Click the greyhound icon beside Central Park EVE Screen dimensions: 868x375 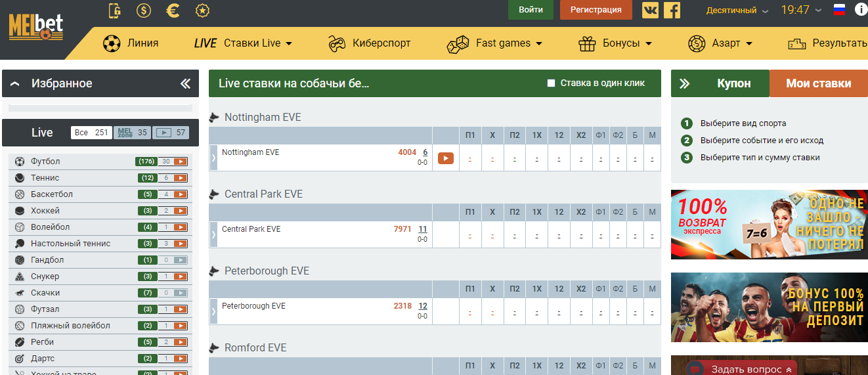point(214,194)
